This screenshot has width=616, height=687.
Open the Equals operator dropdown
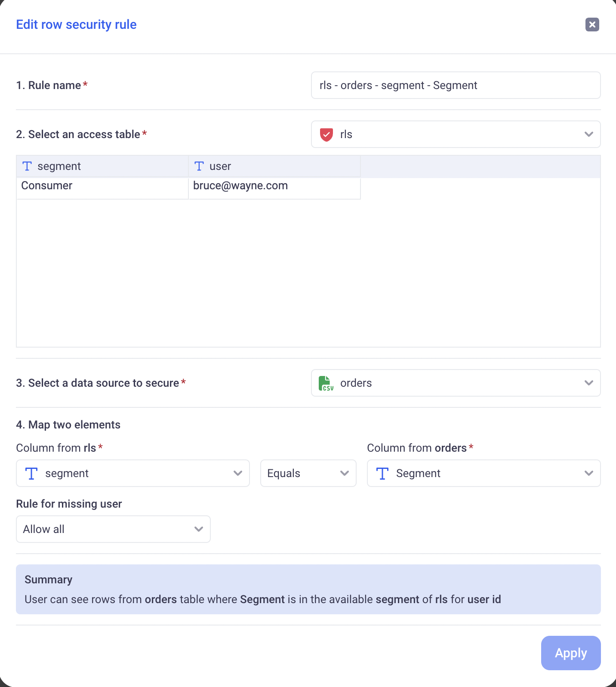(308, 473)
